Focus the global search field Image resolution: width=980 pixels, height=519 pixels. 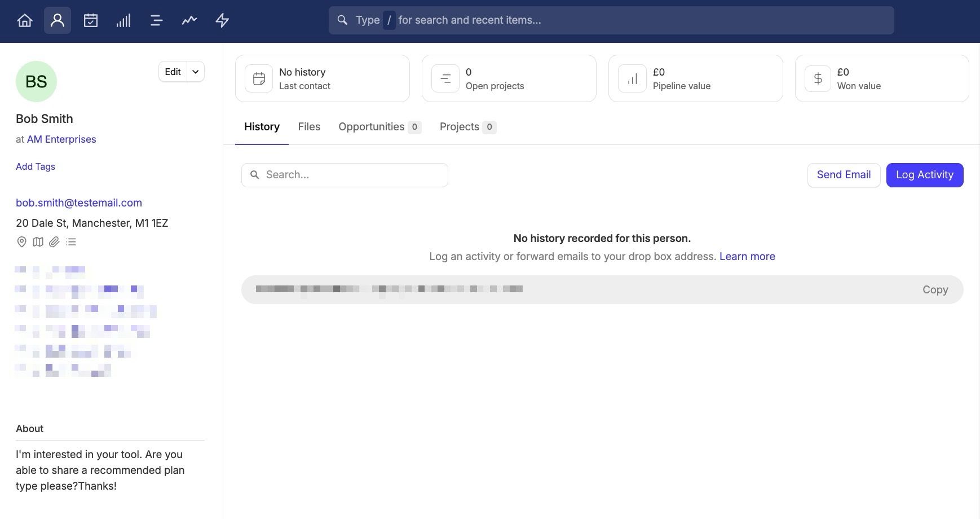point(611,20)
